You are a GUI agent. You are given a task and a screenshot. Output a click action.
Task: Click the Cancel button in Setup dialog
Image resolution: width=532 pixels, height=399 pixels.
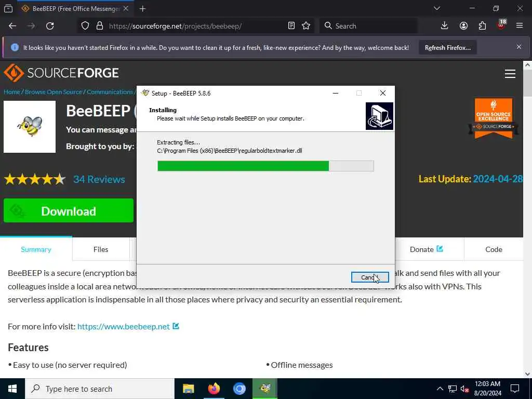(x=370, y=277)
